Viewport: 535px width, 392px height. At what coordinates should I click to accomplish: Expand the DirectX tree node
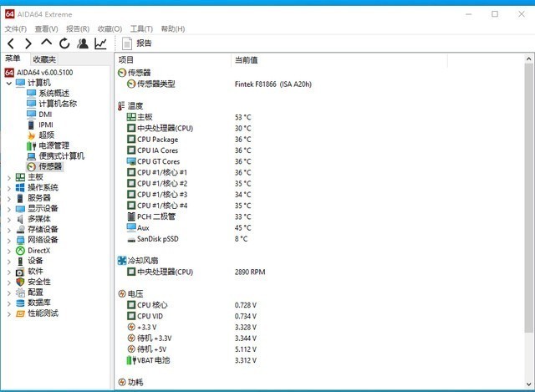click(9, 251)
